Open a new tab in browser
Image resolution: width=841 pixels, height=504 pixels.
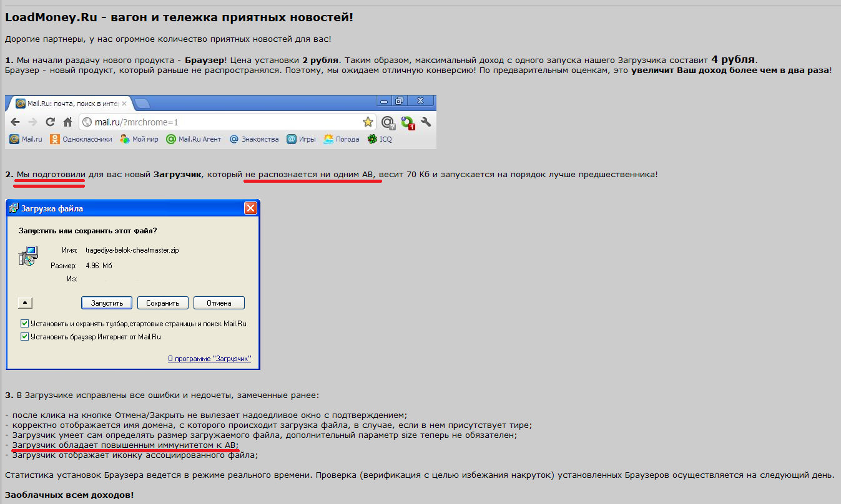coord(142,104)
